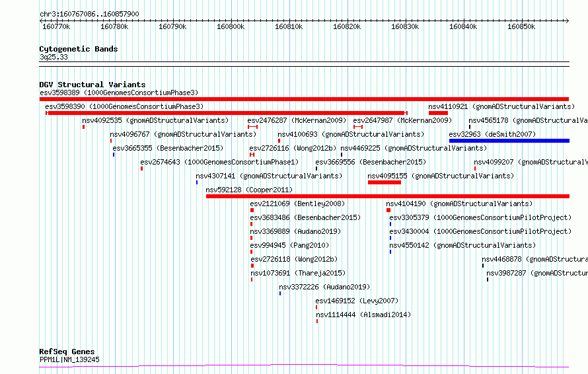Select the top esv3598389 red bar
The height and width of the screenshot is (374, 588).
click(x=304, y=99)
